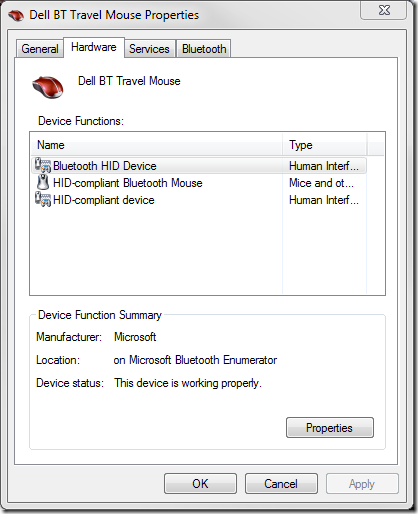The height and width of the screenshot is (514, 418).
Task: Select the HID-compliant device entry
Action: pyautogui.click(x=104, y=200)
